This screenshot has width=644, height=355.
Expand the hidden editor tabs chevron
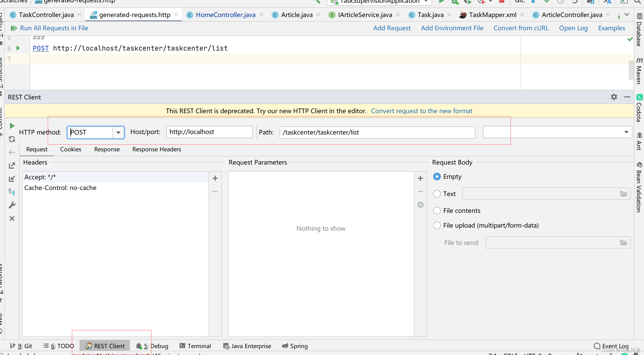[627, 14]
